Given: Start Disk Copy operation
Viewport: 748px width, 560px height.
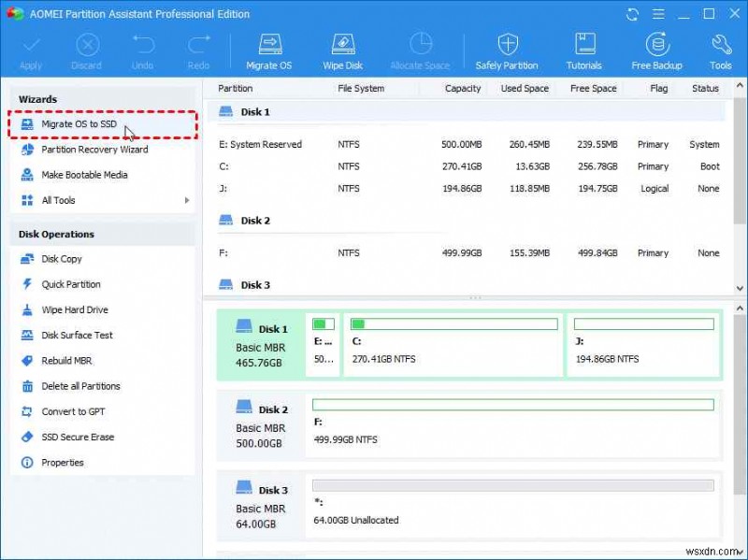Looking at the screenshot, I should (x=62, y=259).
